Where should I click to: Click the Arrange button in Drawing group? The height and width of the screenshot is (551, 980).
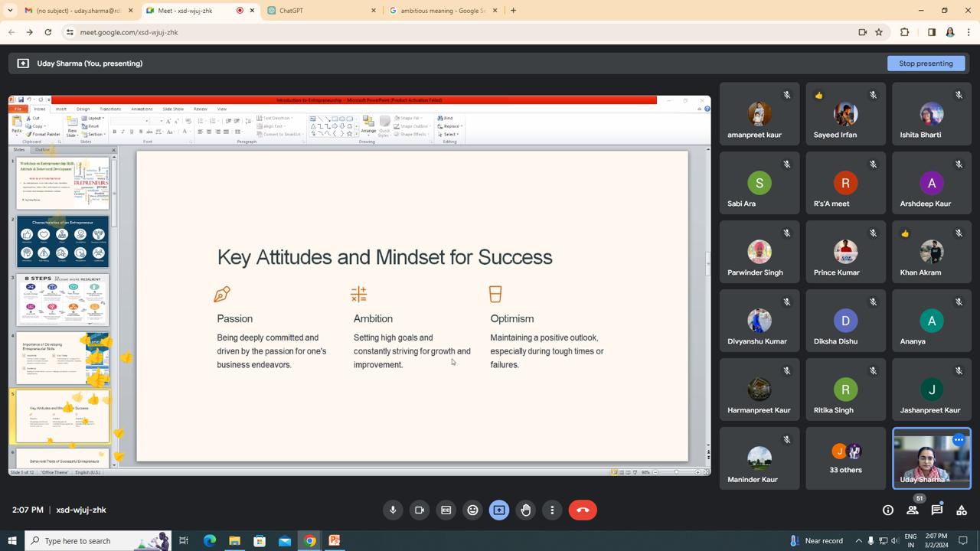point(368,126)
